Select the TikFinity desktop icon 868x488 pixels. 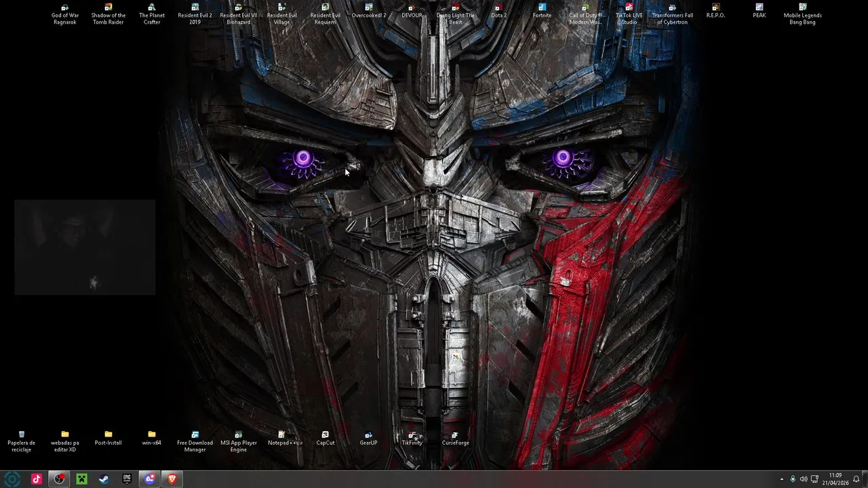point(412,438)
